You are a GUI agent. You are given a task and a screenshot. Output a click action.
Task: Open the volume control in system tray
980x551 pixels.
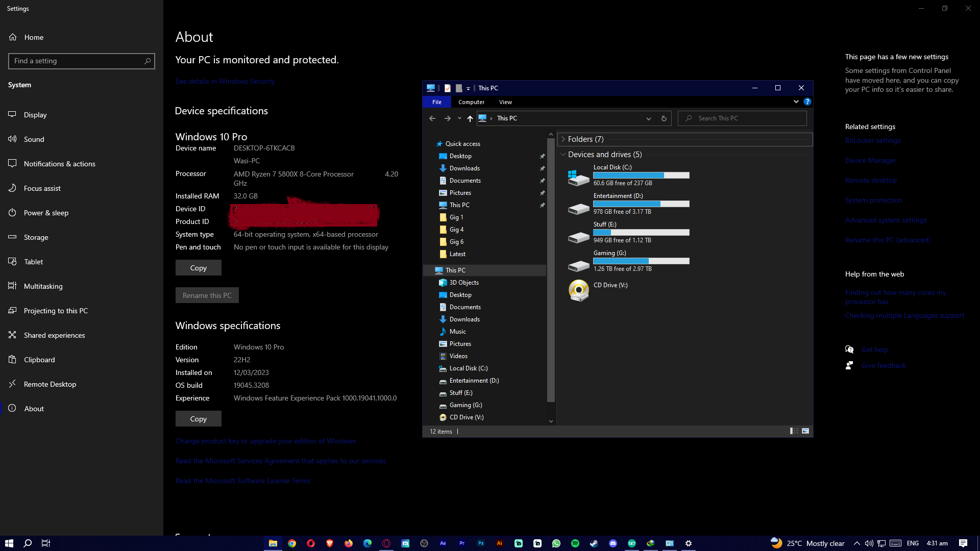(x=869, y=543)
